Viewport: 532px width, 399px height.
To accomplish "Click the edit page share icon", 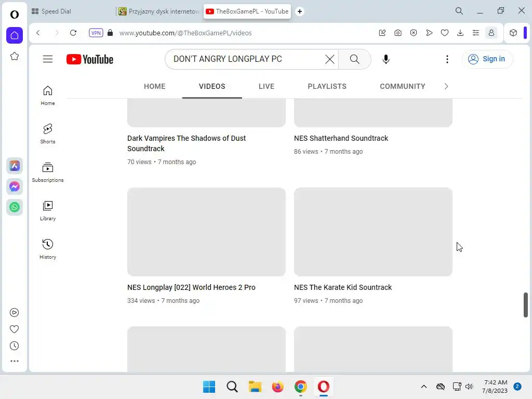I will pos(382,33).
